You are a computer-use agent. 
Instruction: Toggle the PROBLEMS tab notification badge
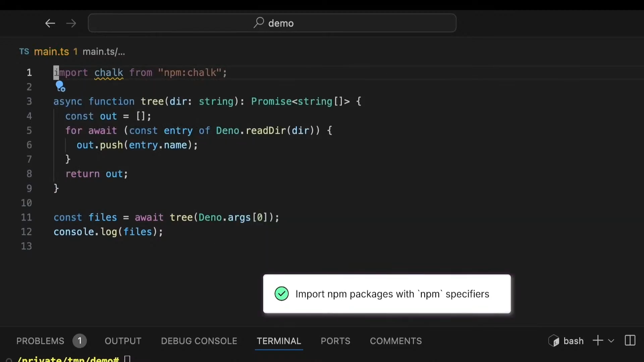(x=79, y=341)
